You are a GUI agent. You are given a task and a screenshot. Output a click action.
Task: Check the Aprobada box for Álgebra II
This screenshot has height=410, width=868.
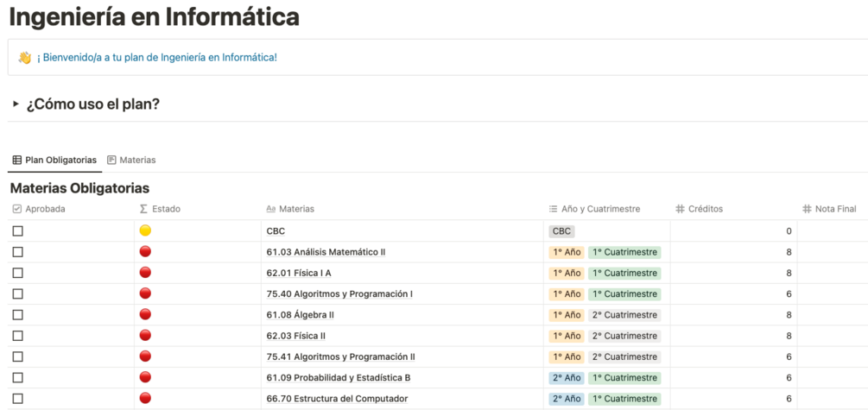tap(18, 315)
